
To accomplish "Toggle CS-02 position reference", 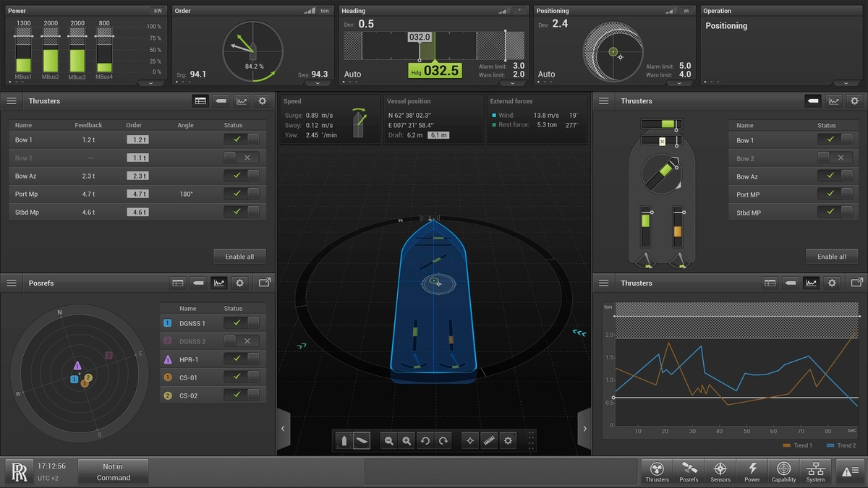I will tap(242, 395).
